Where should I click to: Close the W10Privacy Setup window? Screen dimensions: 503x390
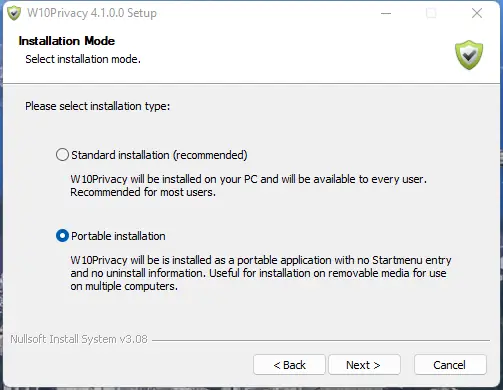[477, 14]
